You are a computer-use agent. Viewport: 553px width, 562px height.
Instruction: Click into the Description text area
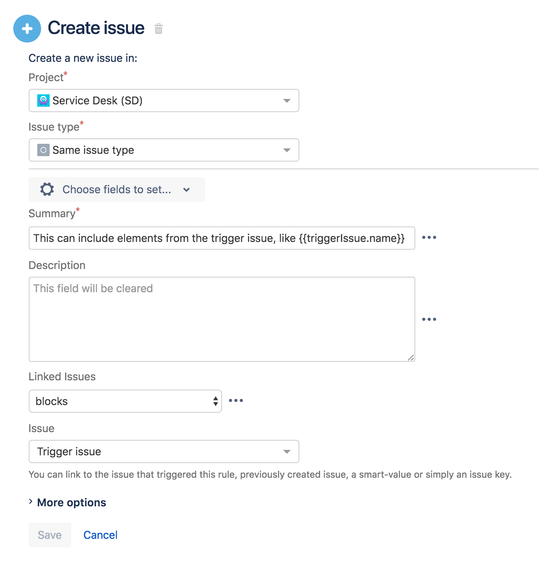point(222,319)
